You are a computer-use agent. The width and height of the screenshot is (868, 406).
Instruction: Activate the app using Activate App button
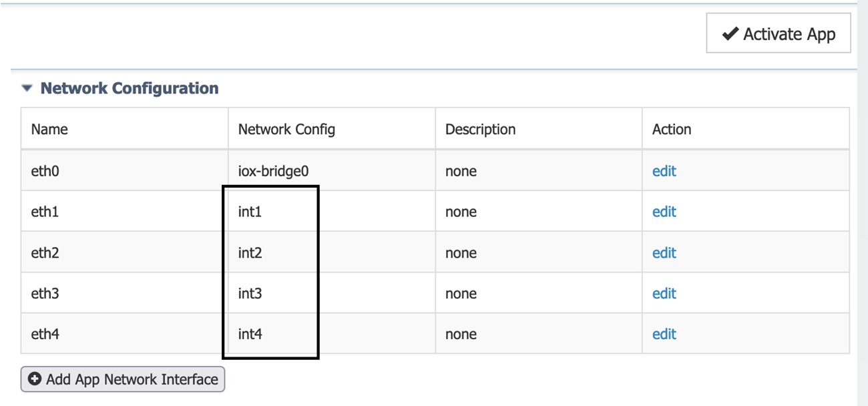coord(778,33)
